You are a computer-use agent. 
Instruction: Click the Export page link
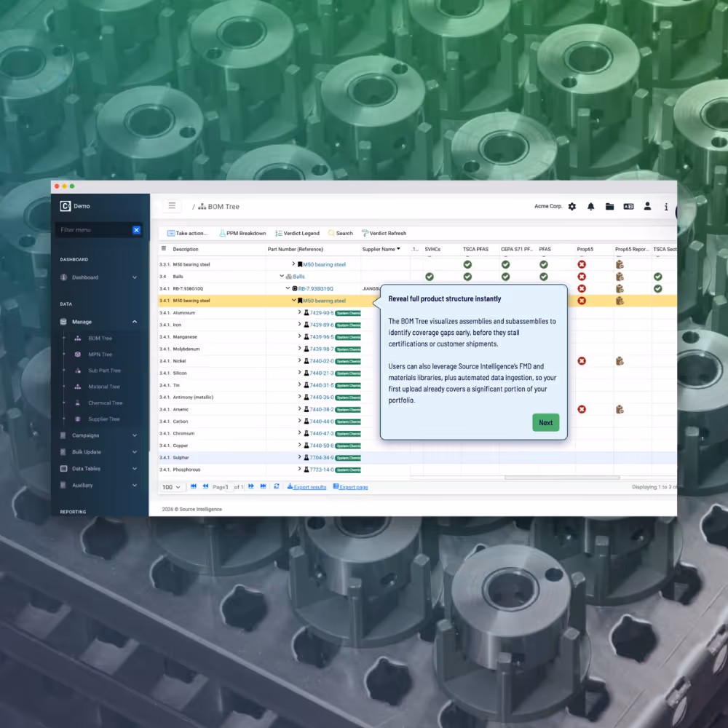351,487
